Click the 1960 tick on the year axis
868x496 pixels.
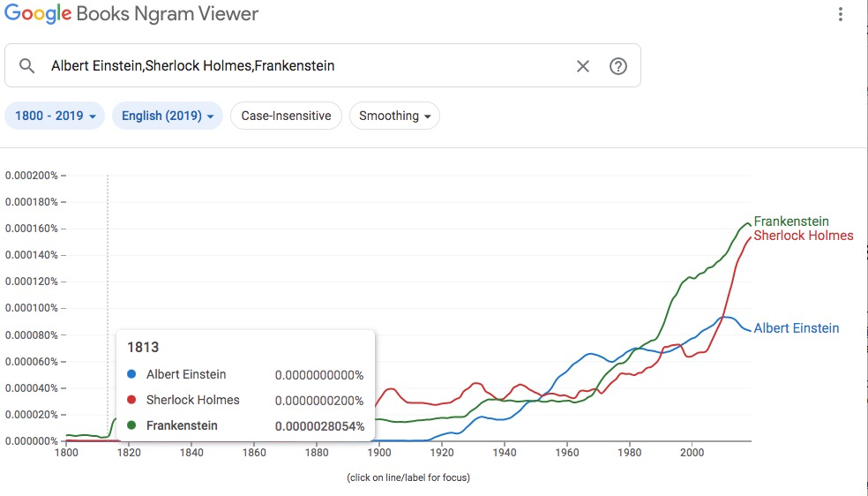(566, 453)
